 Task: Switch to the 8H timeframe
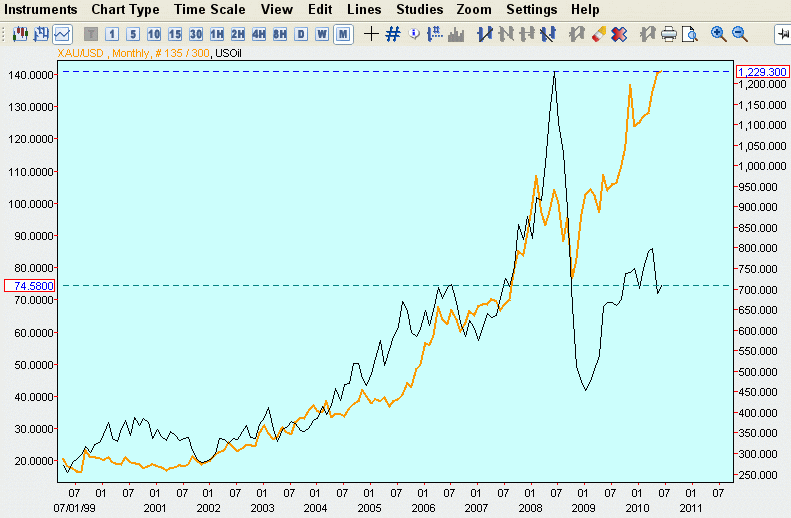(280, 34)
